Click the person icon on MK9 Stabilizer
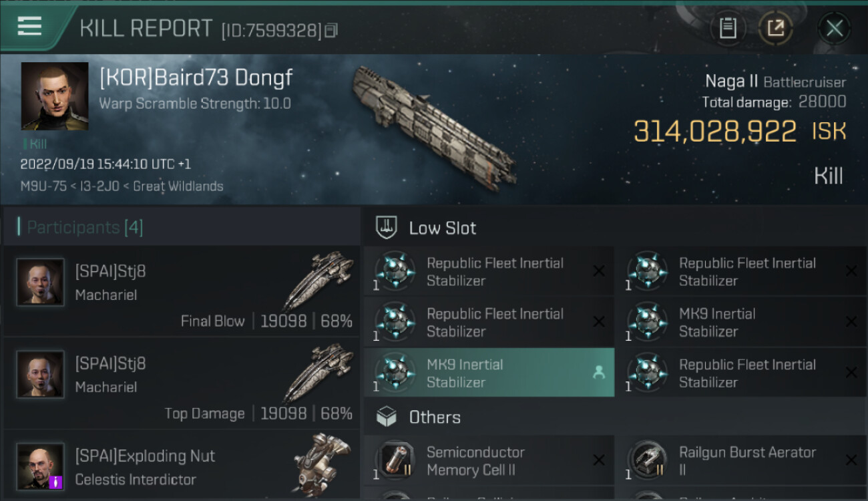The height and width of the screenshot is (501, 868). (599, 373)
